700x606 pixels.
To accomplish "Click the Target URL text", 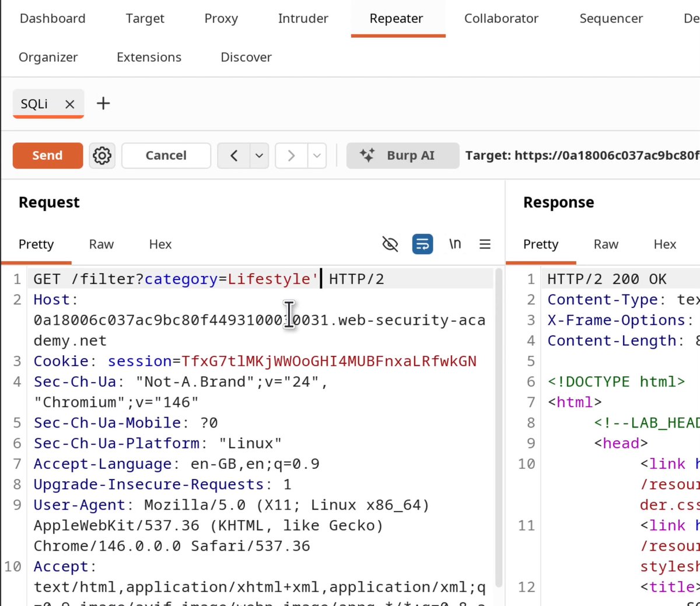I will [582, 156].
